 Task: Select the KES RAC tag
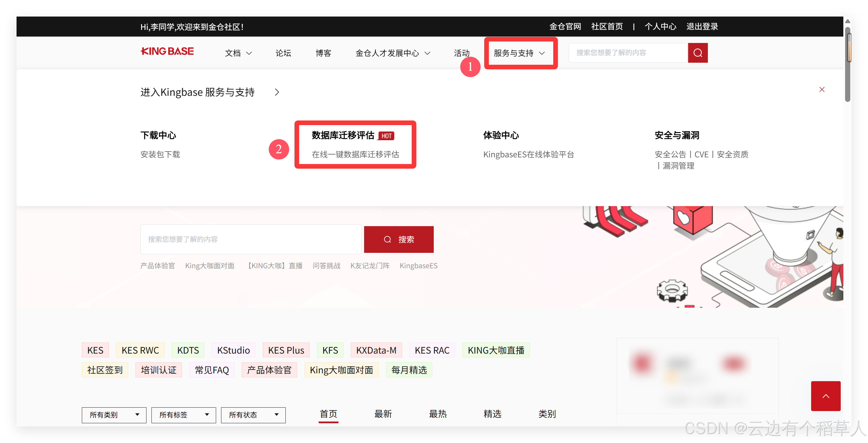pyautogui.click(x=432, y=350)
